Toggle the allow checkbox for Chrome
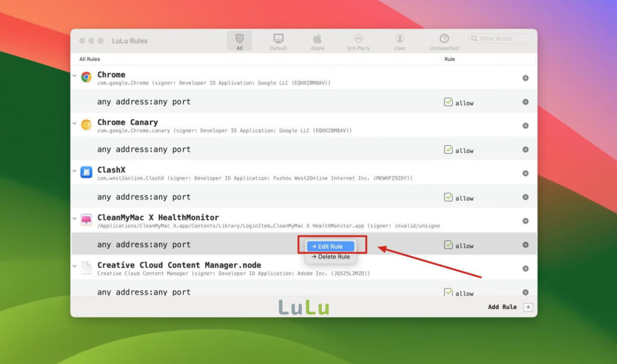The width and height of the screenshot is (617, 364). (448, 102)
